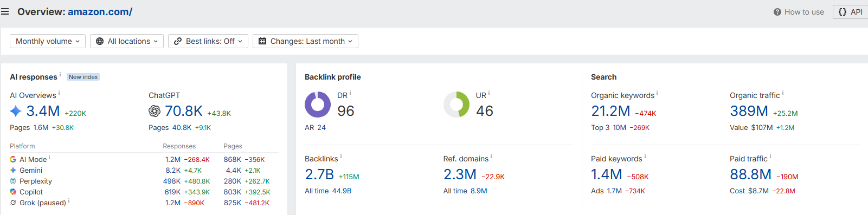The height and width of the screenshot is (215, 868).
Task: Open Ref. domains 2.3M value
Action: tap(460, 174)
